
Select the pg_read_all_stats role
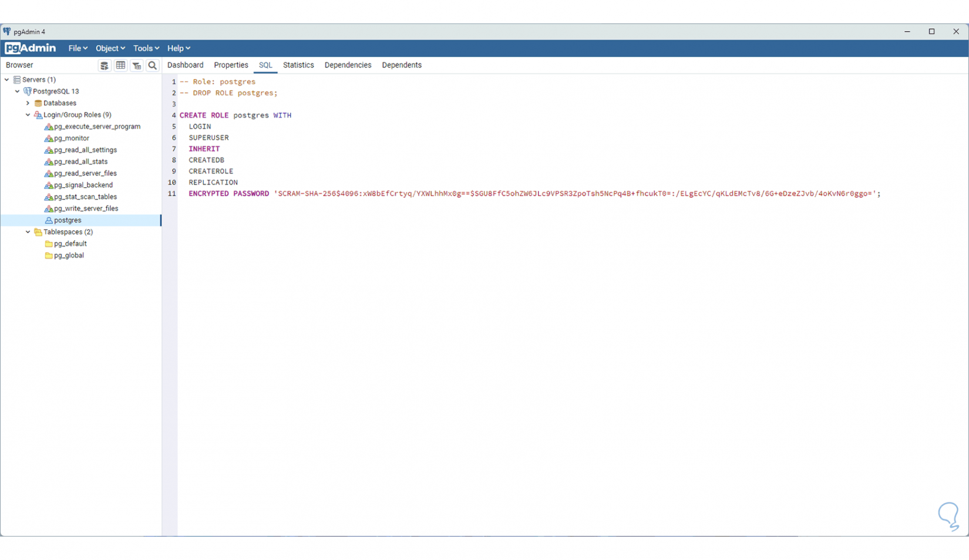coord(80,162)
